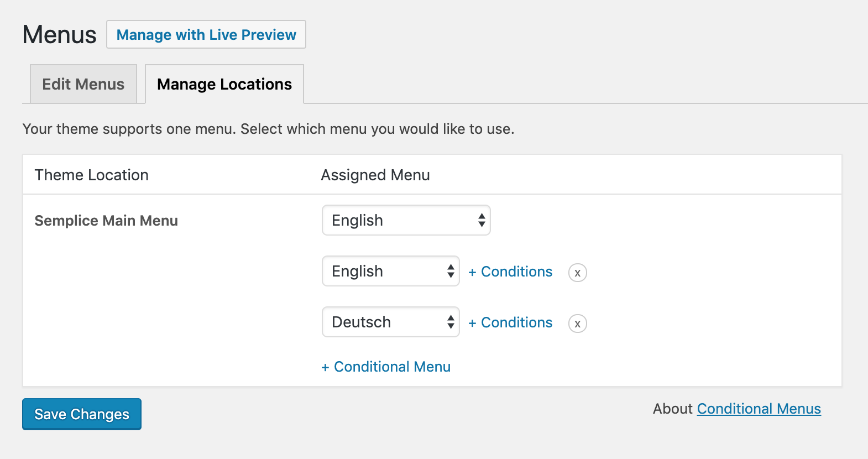The height and width of the screenshot is (459, 868).
Task: Open the English conditional menu dropdown
Action: [x=390, y=272]
